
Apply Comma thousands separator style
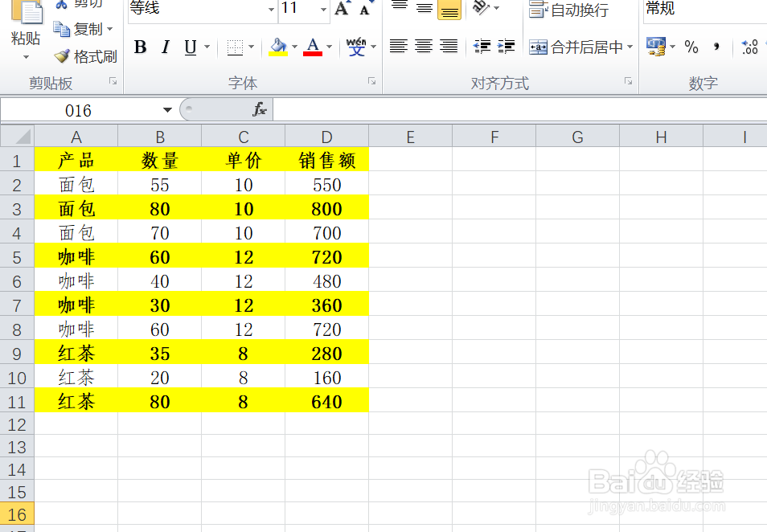pyautogui.click(x=716, y=47)
